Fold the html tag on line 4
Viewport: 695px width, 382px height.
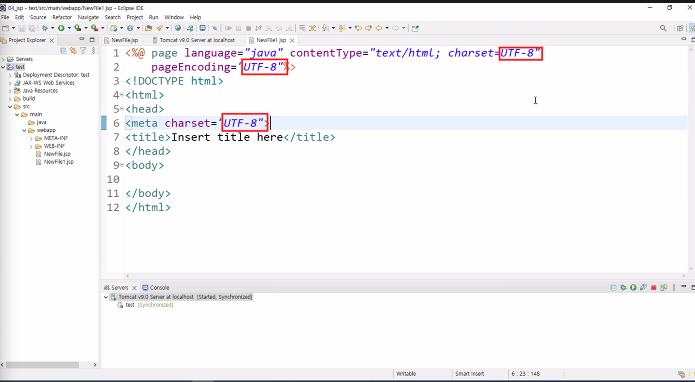coord(122,95)
